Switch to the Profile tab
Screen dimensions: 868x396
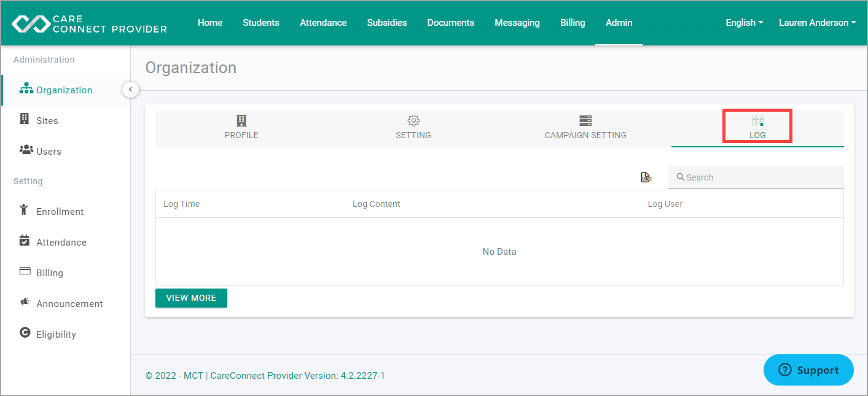click(241, 128)
